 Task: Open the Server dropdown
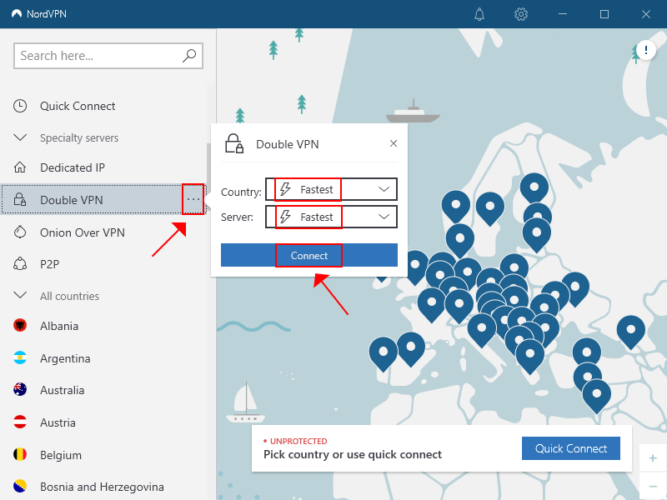pos(331,217)
